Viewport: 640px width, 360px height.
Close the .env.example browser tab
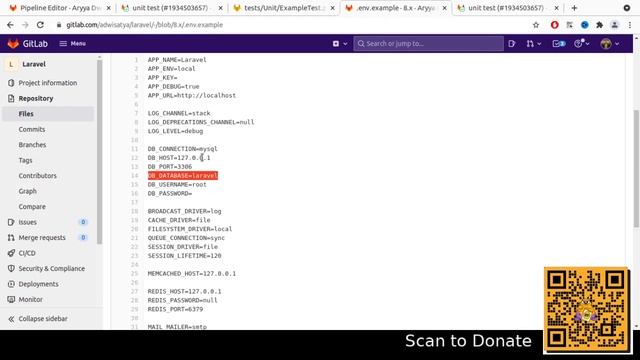[444, 8]
